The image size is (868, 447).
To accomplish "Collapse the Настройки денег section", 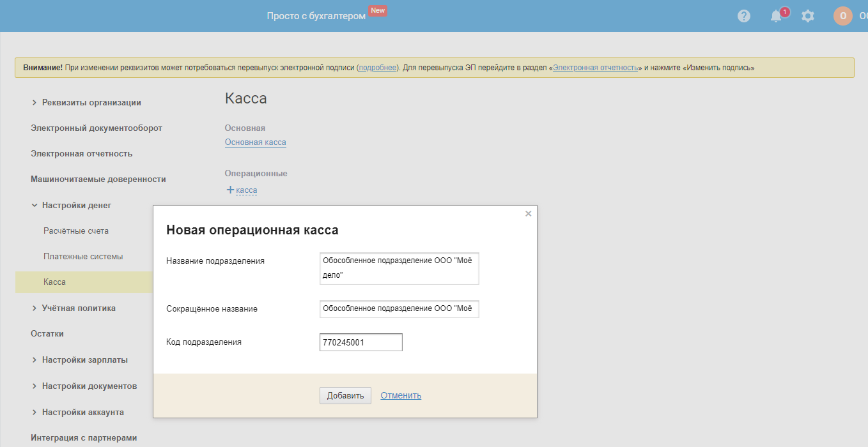I will click(35, 206).
